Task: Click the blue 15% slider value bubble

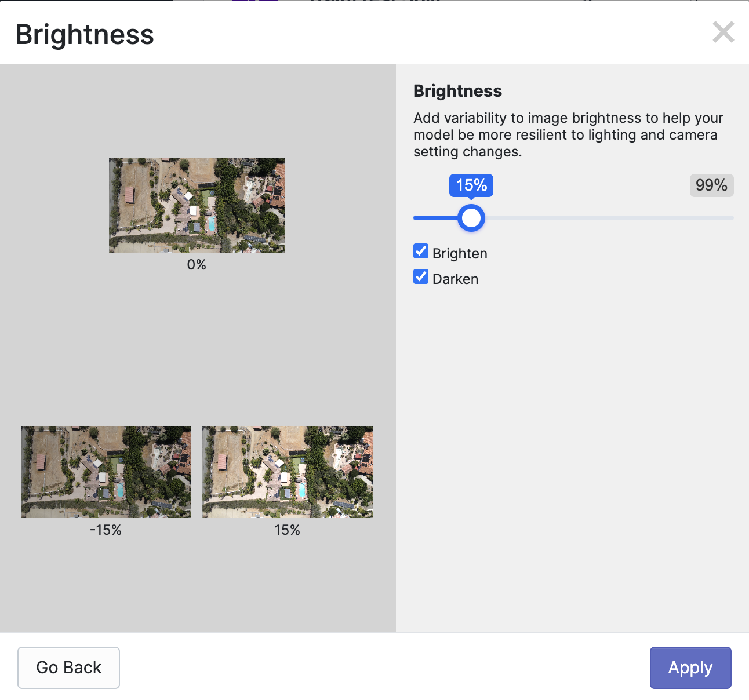Action: point(471,185)
